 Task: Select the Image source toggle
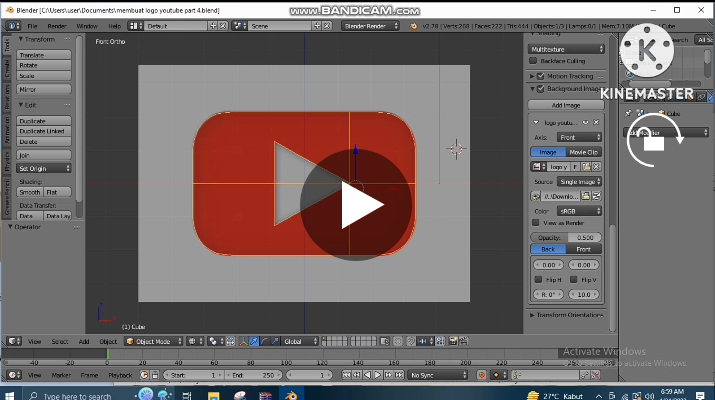tap(548, 152)
